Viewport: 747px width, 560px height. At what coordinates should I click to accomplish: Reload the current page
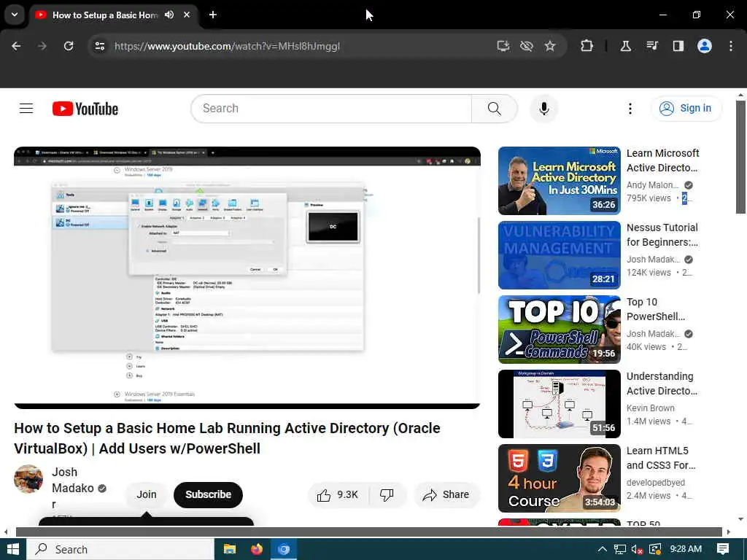[69, 46]
